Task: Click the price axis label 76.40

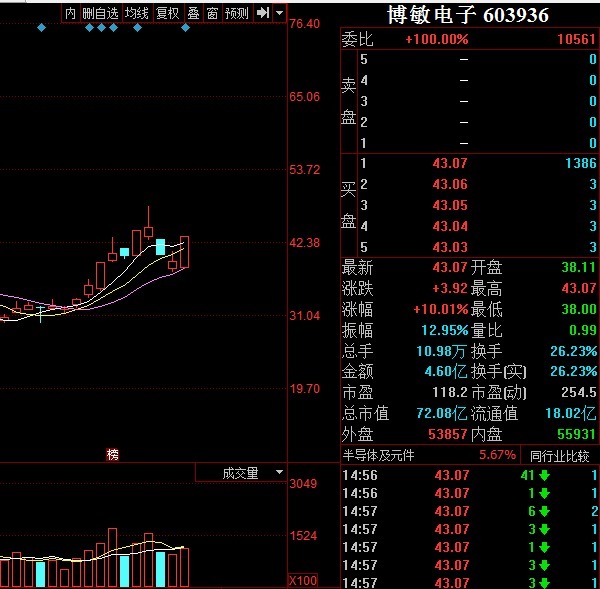Action: tap(305, 24)
